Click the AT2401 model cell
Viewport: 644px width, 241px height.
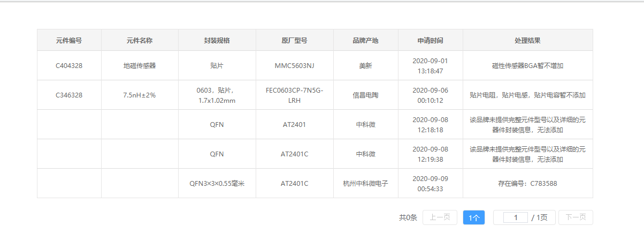(294, 124)
